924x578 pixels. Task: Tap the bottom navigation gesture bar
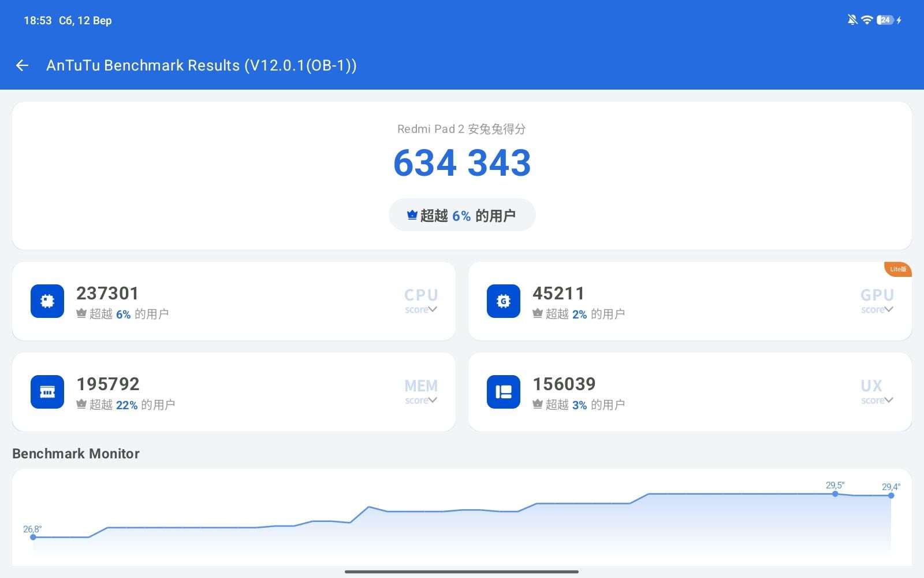pyautogui.click(x=462, y=572)
